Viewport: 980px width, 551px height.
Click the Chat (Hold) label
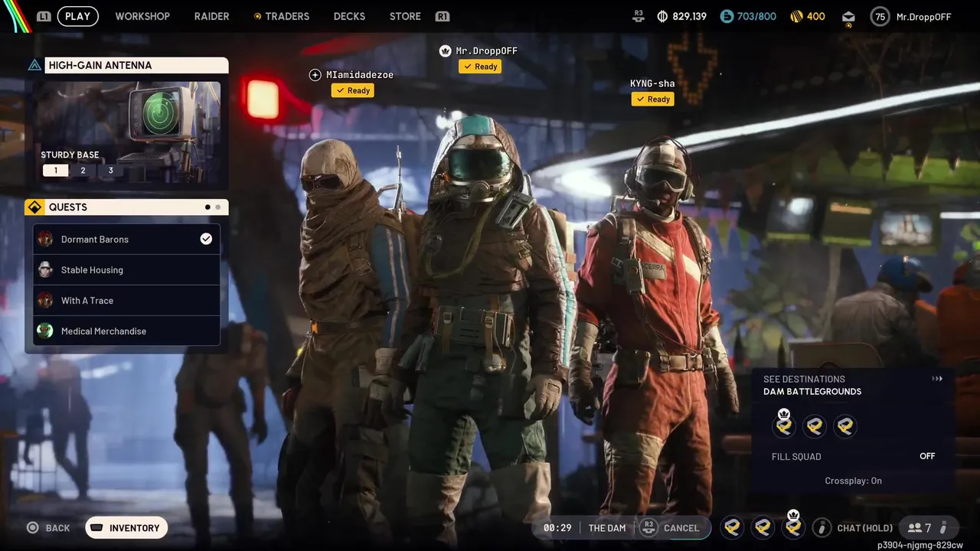click(865, 528)
